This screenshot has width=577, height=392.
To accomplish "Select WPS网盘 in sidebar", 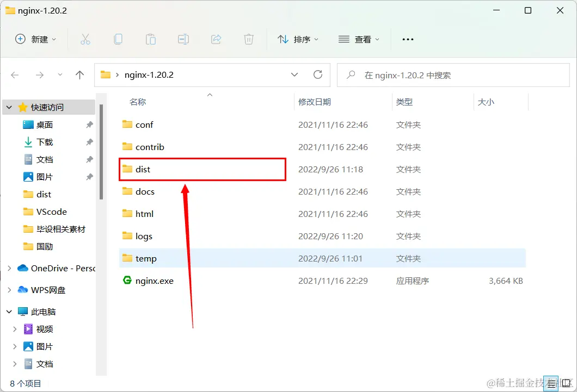I will click(x=48, y=290).
